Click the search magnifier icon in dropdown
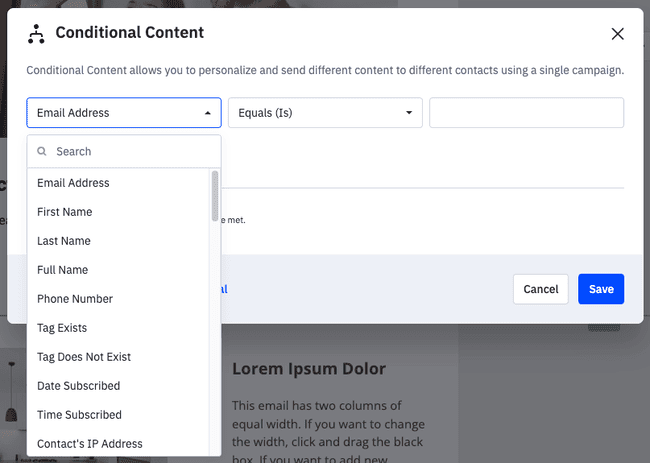Image resolution: width=650 pixels, height=463 pixels. [x=42, y=152]
